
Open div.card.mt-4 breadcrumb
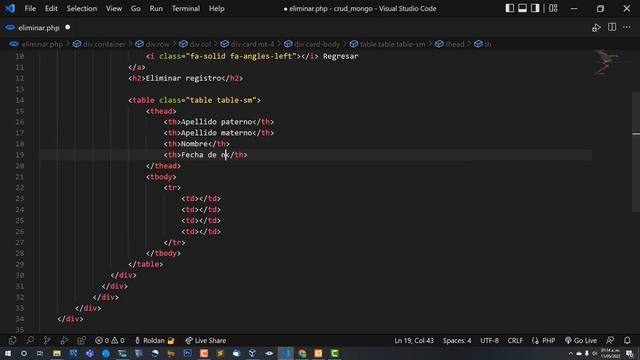pos(253,44)
